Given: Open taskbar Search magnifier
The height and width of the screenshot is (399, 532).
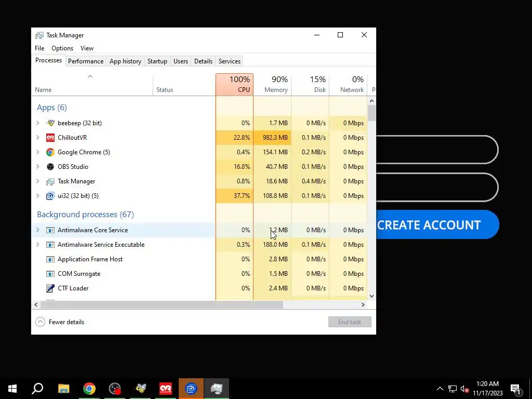Looking at the screenshot, I should 37,389.
